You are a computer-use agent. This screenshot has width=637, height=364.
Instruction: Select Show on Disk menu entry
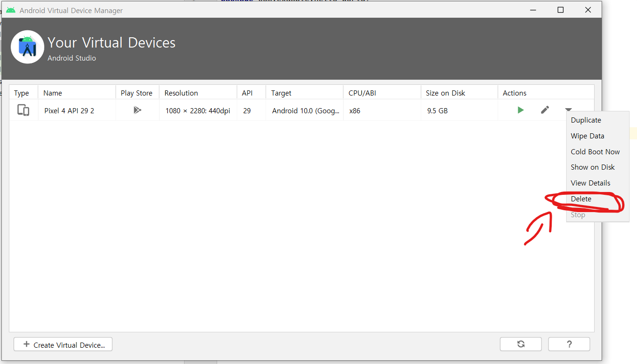[x=593, y=167]
